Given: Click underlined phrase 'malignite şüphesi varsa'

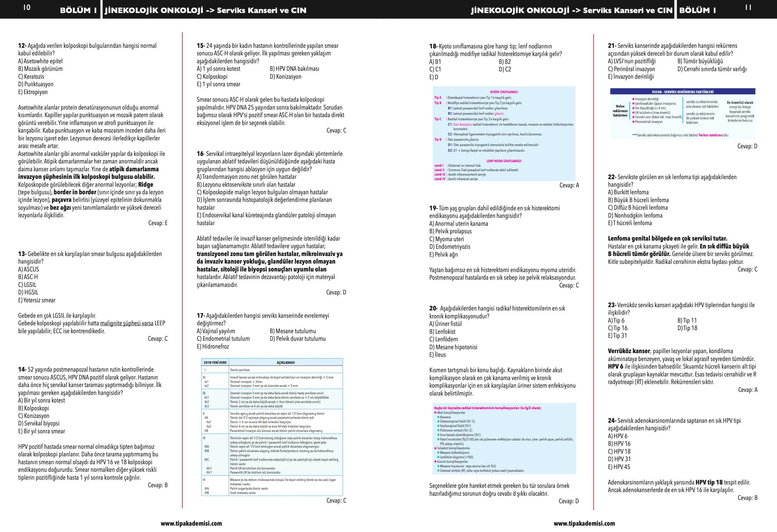Looking at the screenshot, I should (127, 323).
